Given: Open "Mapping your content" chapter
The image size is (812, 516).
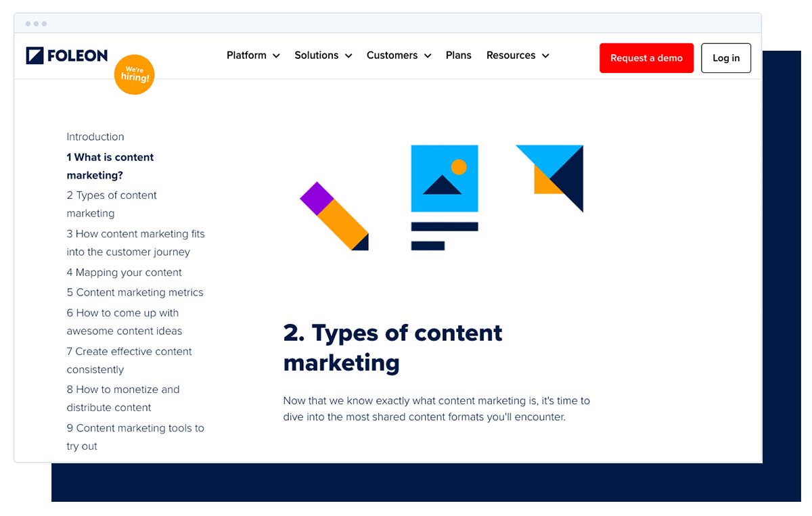Looking at the screenshot, I should (124, 272).
